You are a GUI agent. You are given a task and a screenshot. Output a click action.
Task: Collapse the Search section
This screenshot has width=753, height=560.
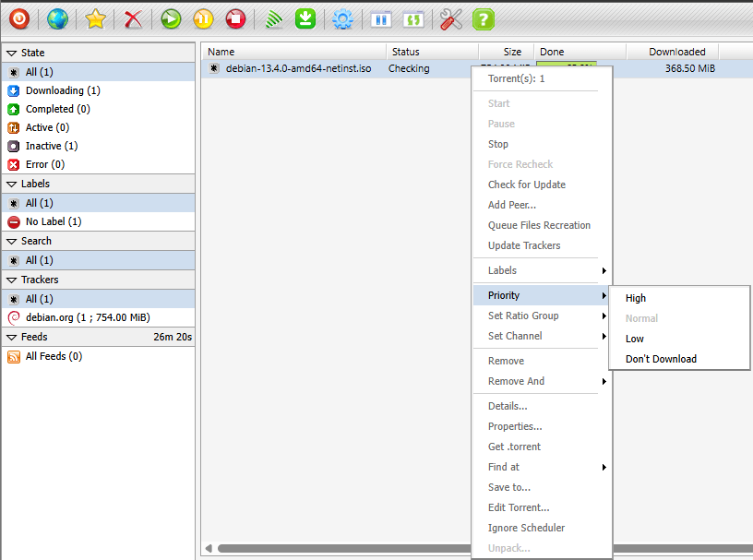coord(11,241)
